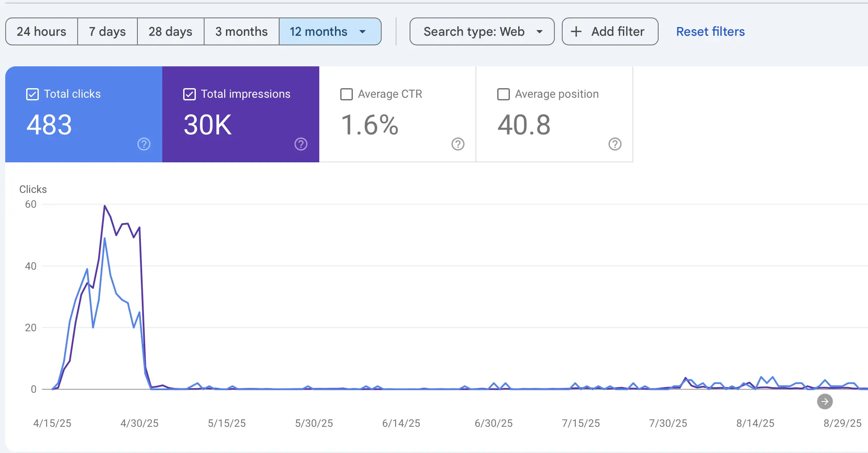Screen dimensions: 868x453
Task: Switch to the 7 days range
Action: point(107,31)
